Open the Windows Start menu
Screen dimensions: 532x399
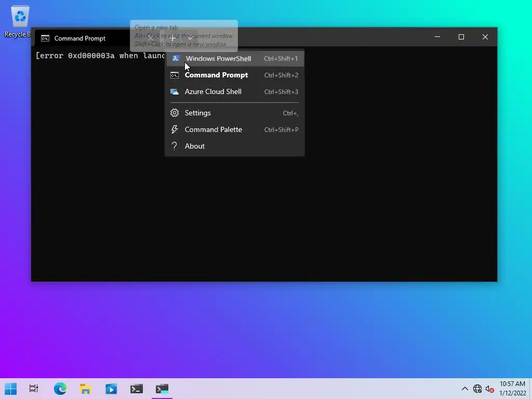(10, 389)
